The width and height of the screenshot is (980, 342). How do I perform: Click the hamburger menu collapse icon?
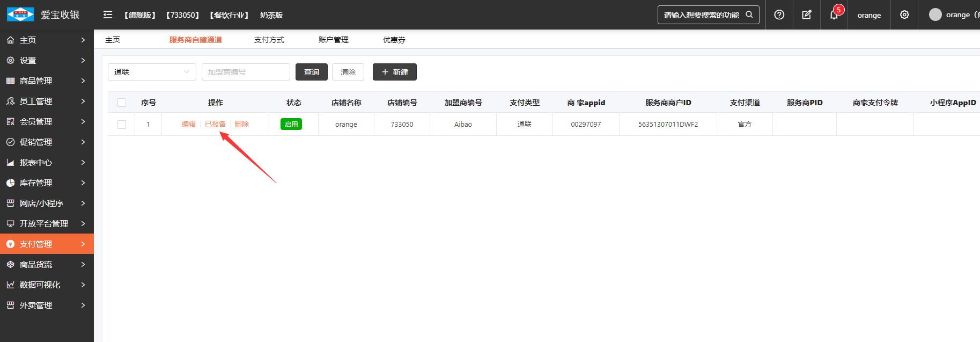[108, 15]
